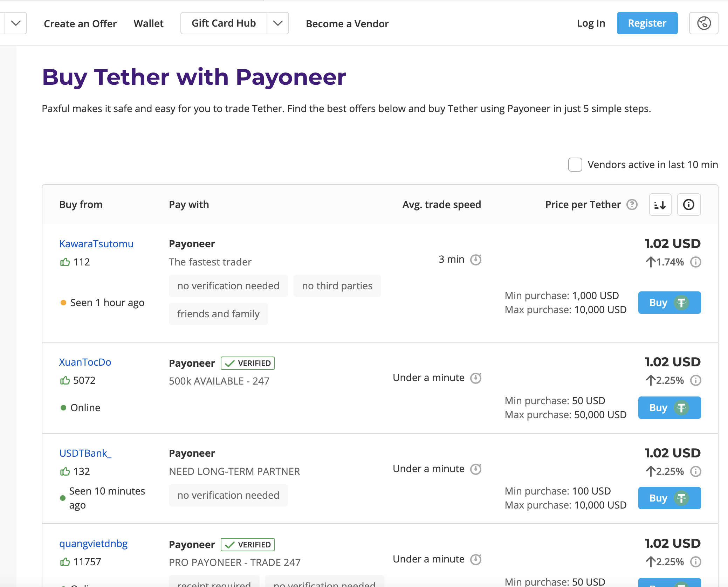Click 'Pay with' column header
The image size is (728, 587).
click(189, 205)
